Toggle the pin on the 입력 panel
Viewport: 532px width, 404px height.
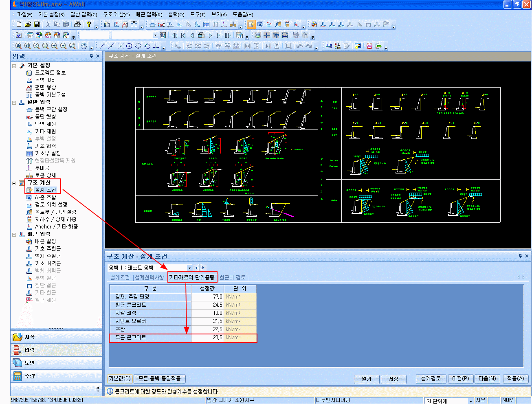(x=92, y=56)
